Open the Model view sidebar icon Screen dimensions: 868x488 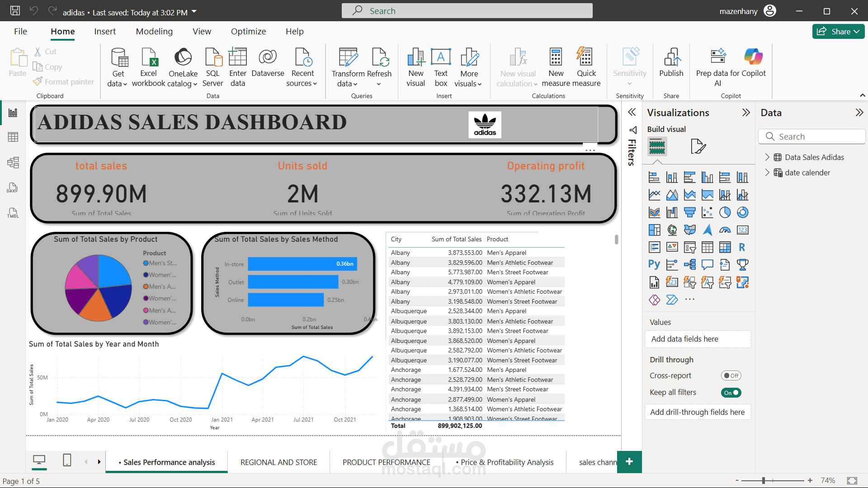(x=13, y=163)
